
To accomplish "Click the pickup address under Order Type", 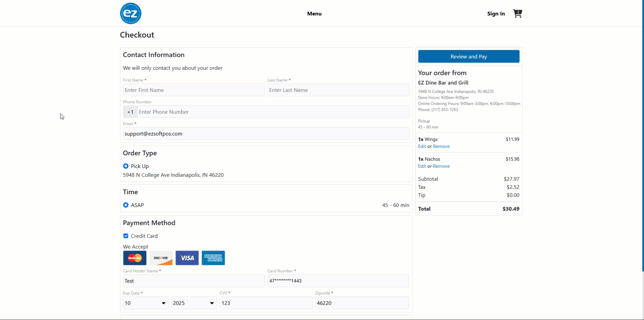I will (173, 175).
